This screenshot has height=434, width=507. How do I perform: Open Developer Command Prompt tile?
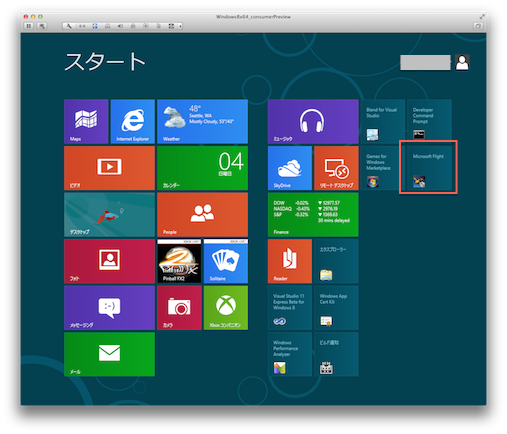click(429, 121)
